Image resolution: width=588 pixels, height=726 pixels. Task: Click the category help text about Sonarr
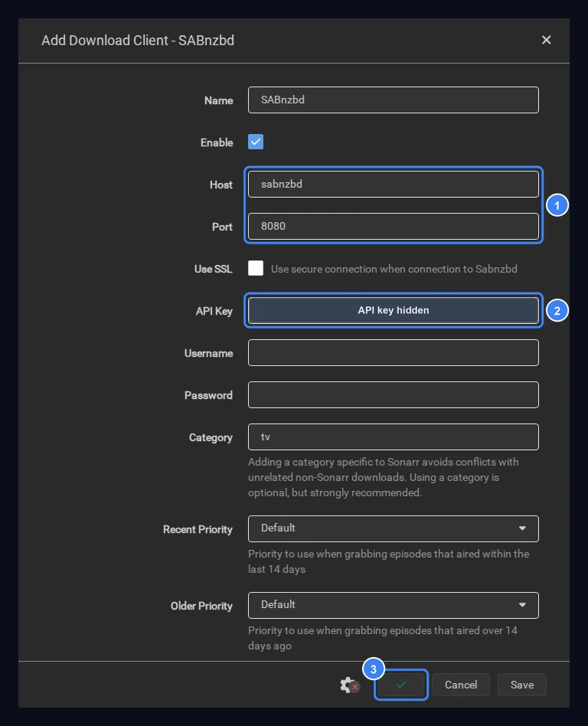384,477
